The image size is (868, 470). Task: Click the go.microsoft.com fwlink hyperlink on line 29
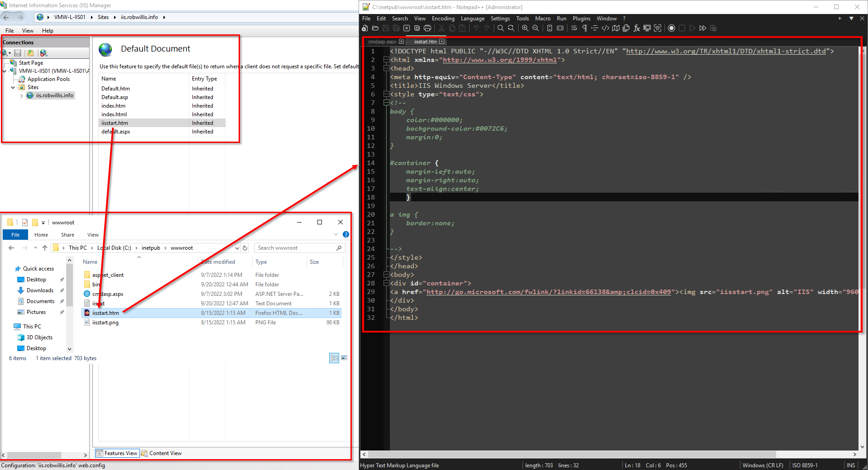548,292
